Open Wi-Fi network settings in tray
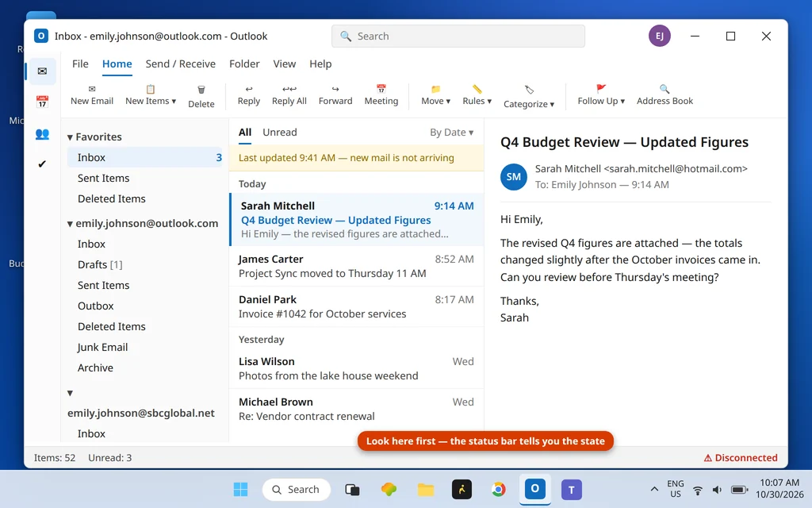This screenshot has height=508, width=812. 698,490
